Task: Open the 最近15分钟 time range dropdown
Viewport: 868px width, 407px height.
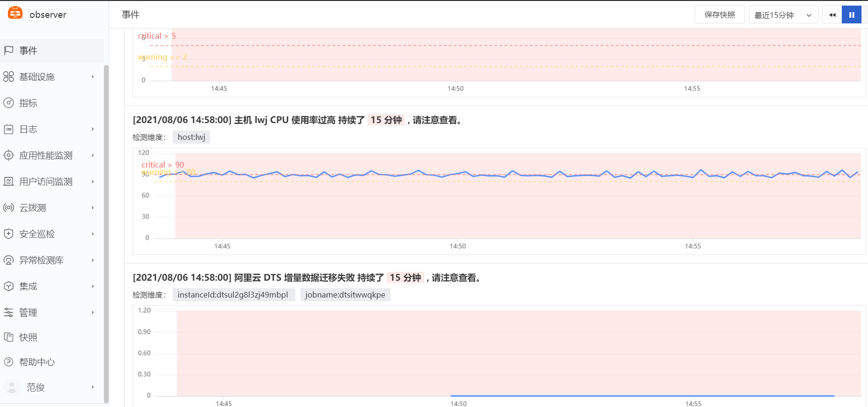Action: (783, 15)
